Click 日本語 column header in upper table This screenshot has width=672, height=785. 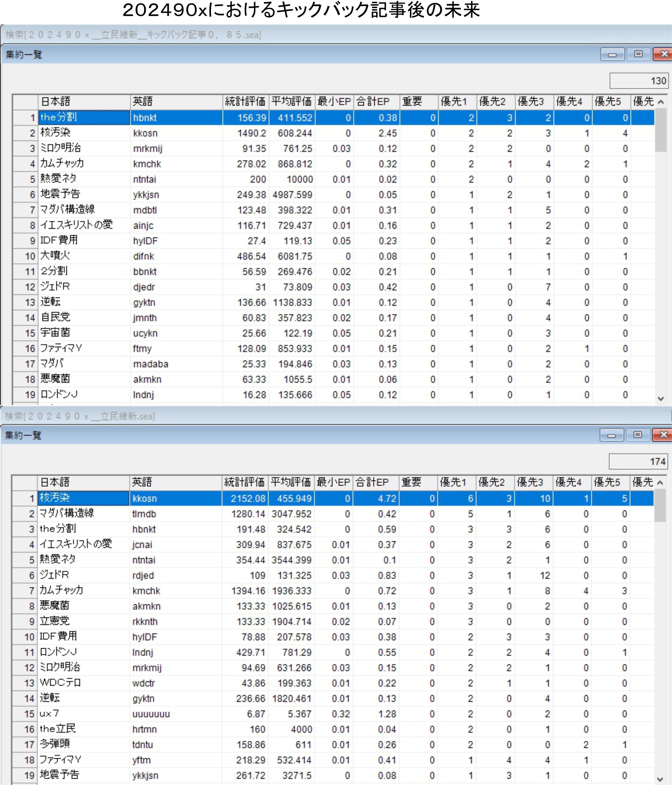click(84, 101)
